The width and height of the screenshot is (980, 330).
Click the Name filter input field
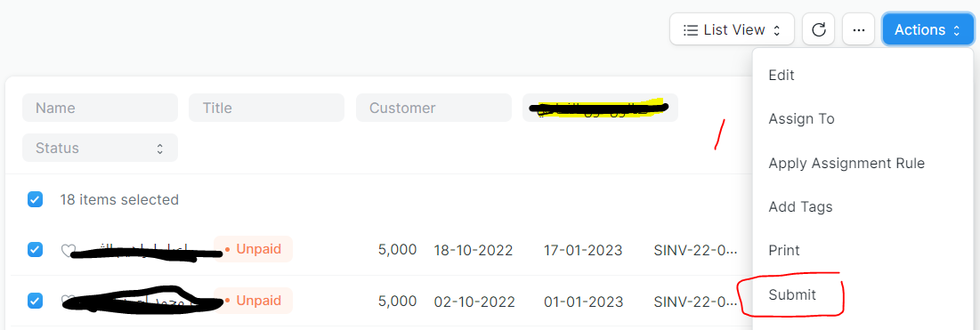tap(100, 108)
